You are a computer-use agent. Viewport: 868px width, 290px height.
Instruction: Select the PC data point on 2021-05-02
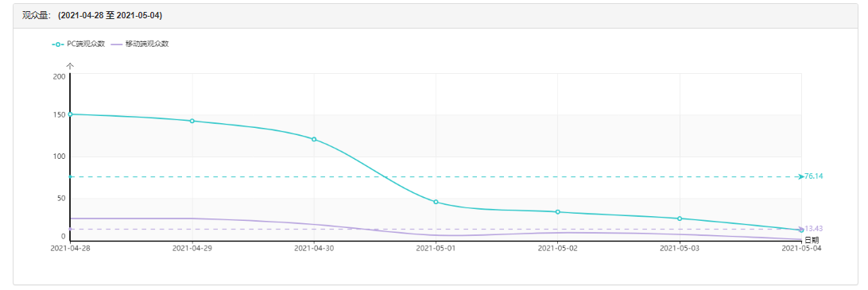[557, 212]
